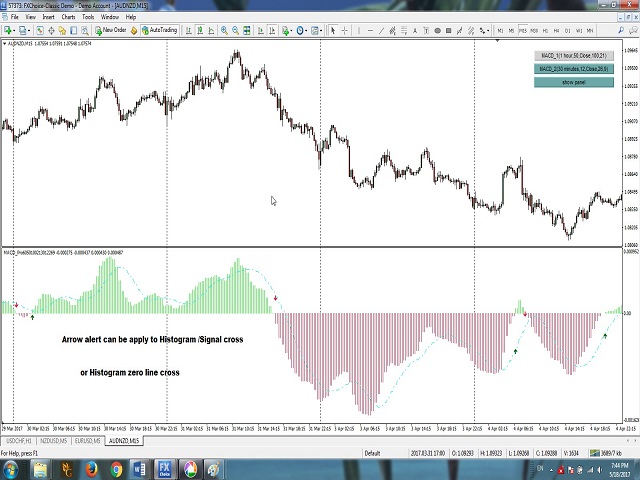Open the Charts menu
640x480 pixels.
click(68, 17)
